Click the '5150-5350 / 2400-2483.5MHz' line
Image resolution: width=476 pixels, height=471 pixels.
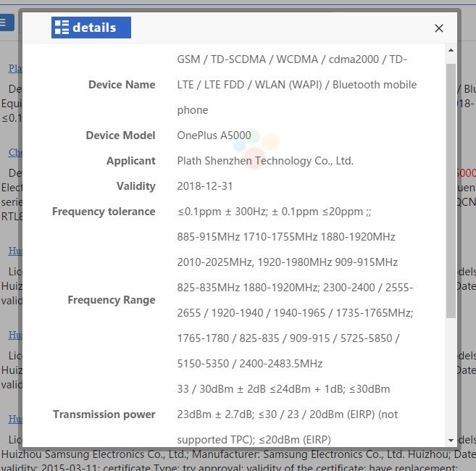point(249,364)
